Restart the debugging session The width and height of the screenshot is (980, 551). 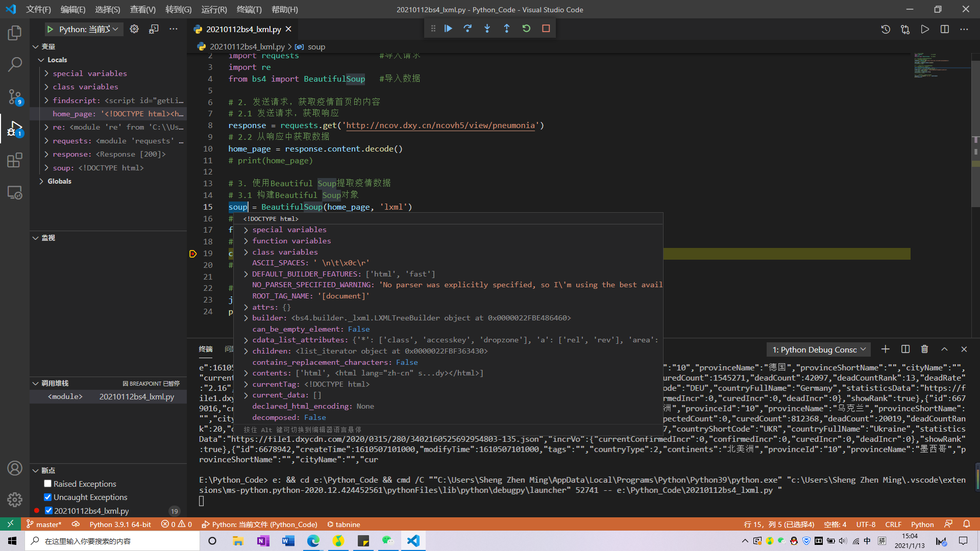[x=526, y=29]
